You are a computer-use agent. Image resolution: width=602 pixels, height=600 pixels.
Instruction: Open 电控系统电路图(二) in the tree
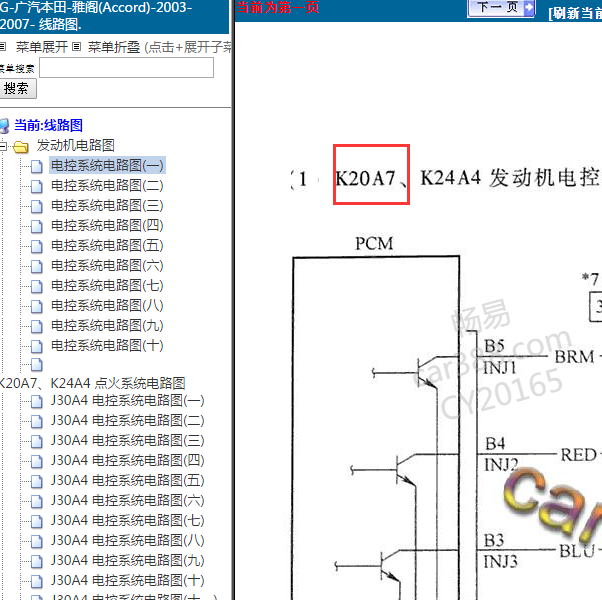(107, 185)
